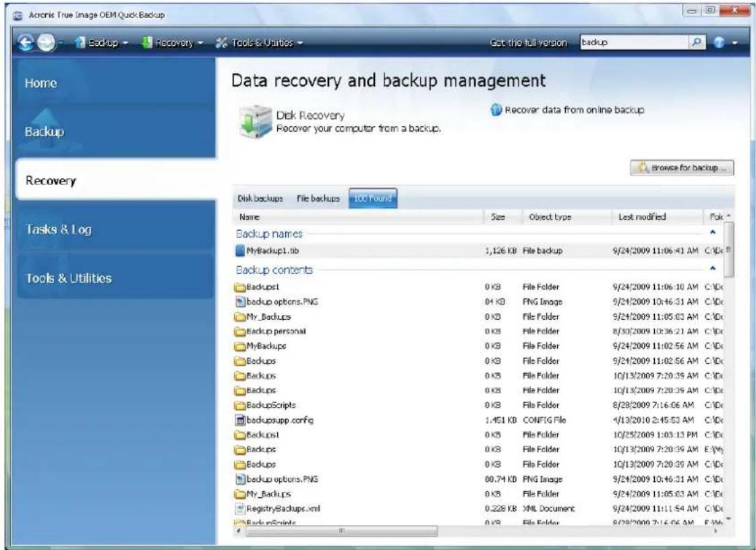The image size is (756, 550).
Task: Click the Disk Recovery link text
Action: 310,115
